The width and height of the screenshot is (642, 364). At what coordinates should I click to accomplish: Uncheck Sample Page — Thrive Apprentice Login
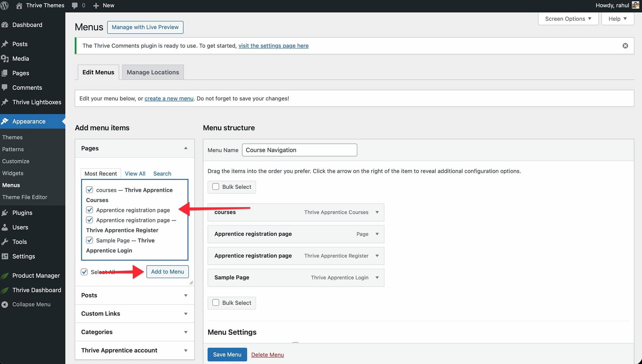pyautogui.click(x=90, y=240)
